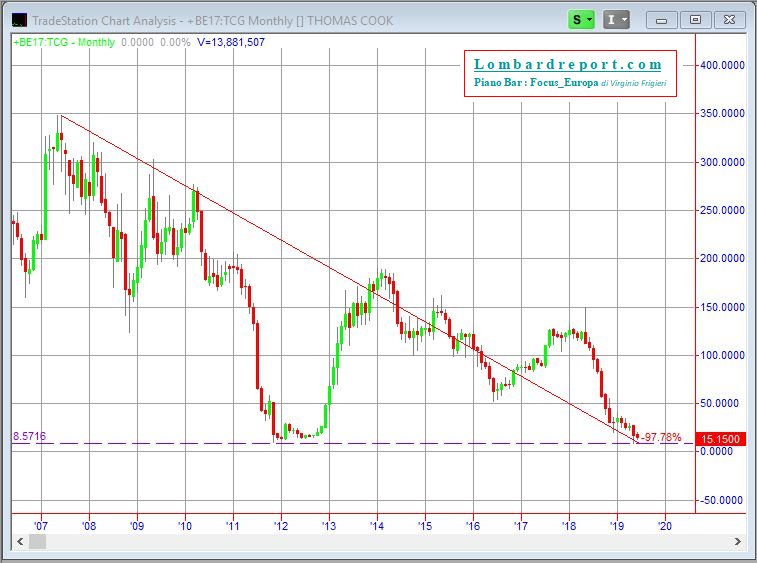The height and width of the screenshot is (563, 757).
Task: Click the red 15.1500 current price tag
Action: click(720, 439)
